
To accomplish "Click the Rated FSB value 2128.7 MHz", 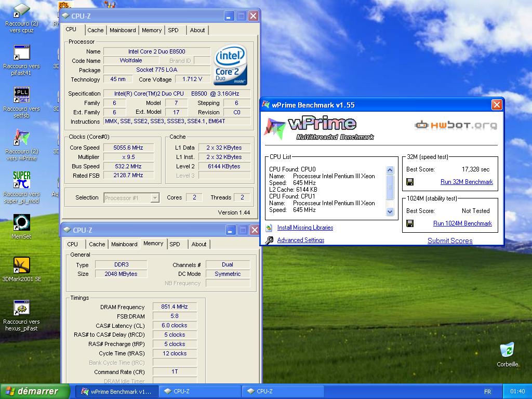I will 128,176.
